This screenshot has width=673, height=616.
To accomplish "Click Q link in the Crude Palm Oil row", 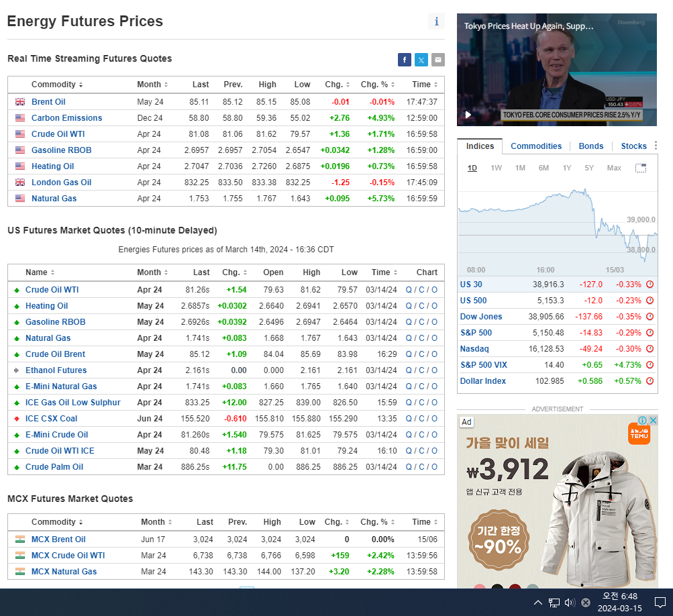I will 409,467.
